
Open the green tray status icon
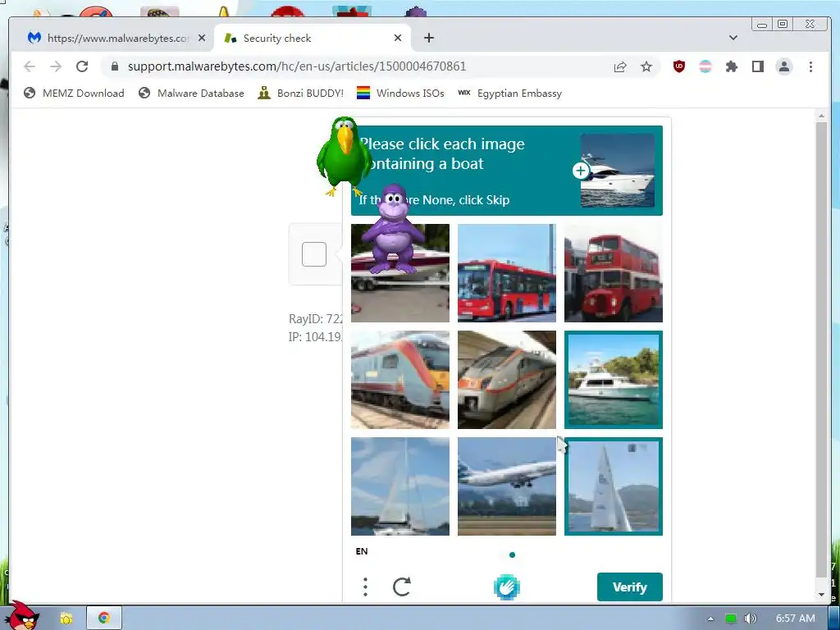[731, 619]
